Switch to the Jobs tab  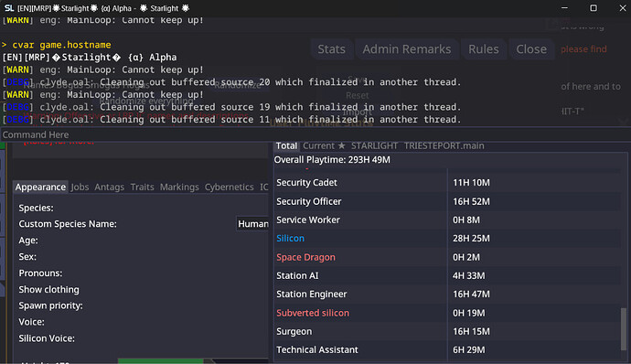coord(80,187)
